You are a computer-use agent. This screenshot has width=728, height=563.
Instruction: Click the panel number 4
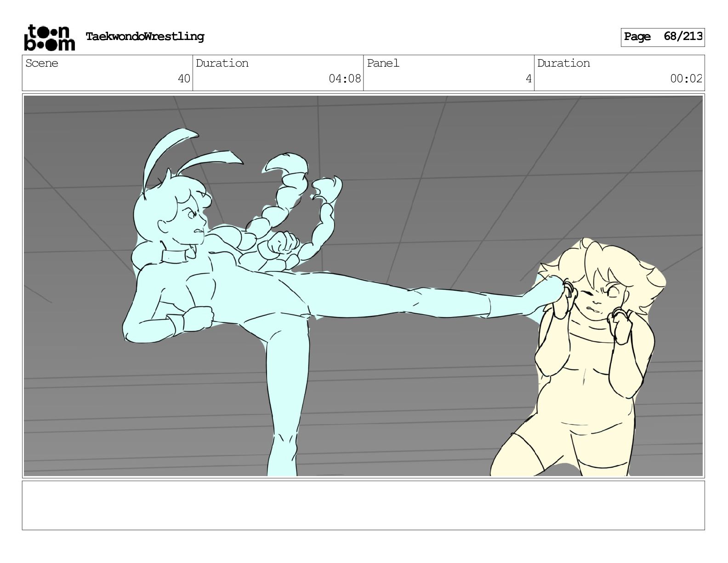coord(529,79)
